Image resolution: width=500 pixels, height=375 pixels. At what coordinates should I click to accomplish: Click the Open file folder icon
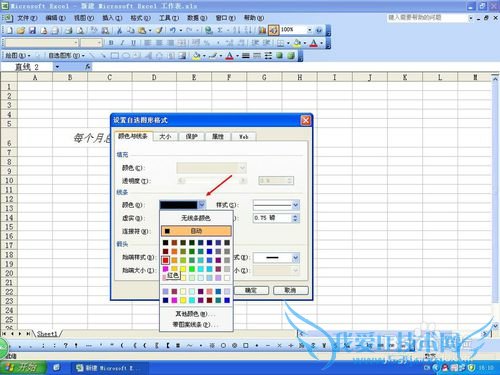[x=21, y=30]
